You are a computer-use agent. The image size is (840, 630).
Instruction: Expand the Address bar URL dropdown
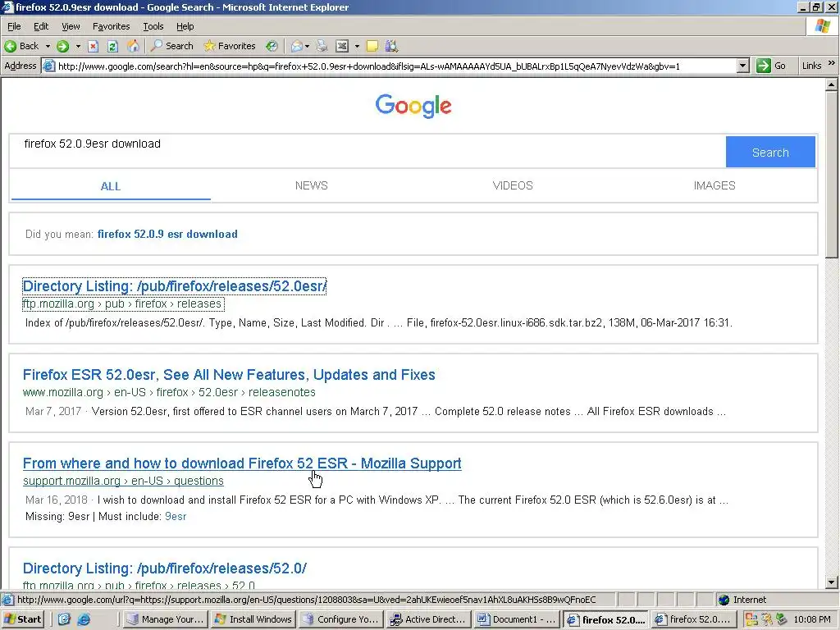point(742,66)
